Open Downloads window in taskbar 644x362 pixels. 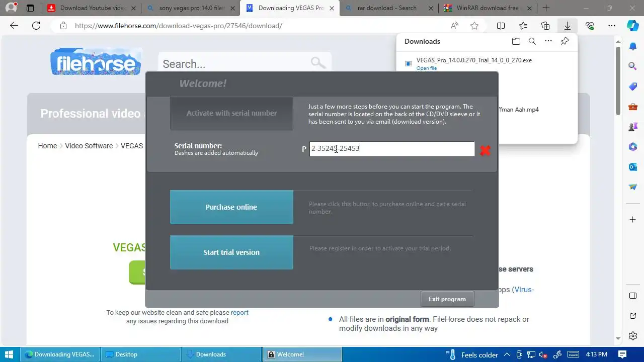(x=221, y=354)
